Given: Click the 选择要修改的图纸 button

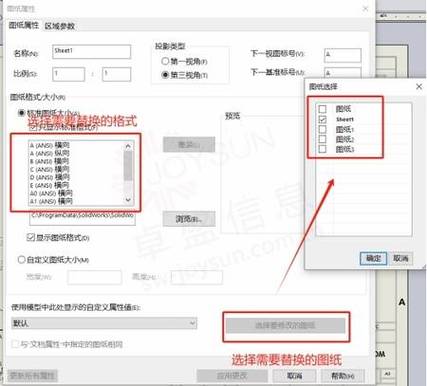Looking at the screenshot, I should [286, 326].
